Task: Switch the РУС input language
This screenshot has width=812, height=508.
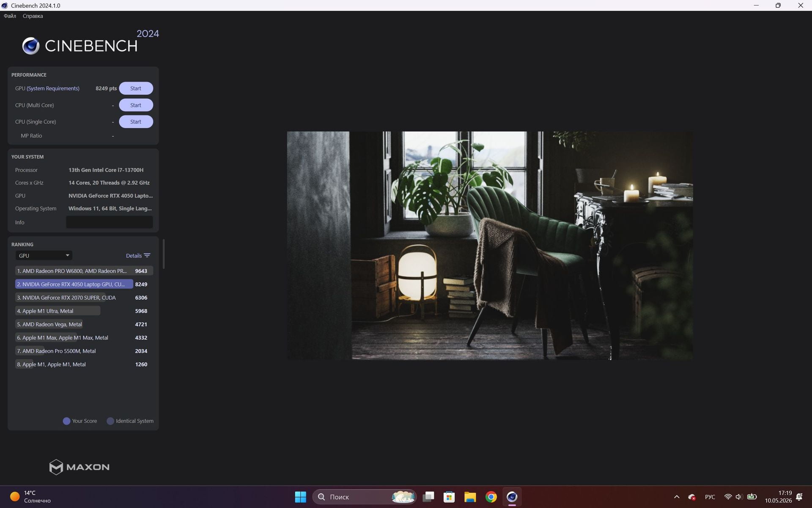Action: click(710, 497)
